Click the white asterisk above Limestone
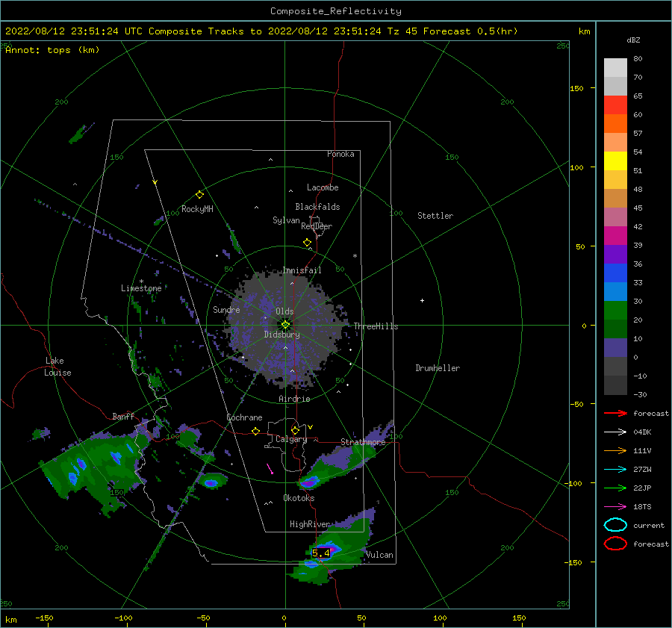Image resolution: width=672 pixels, height=628 pixels. pos(141,282)
